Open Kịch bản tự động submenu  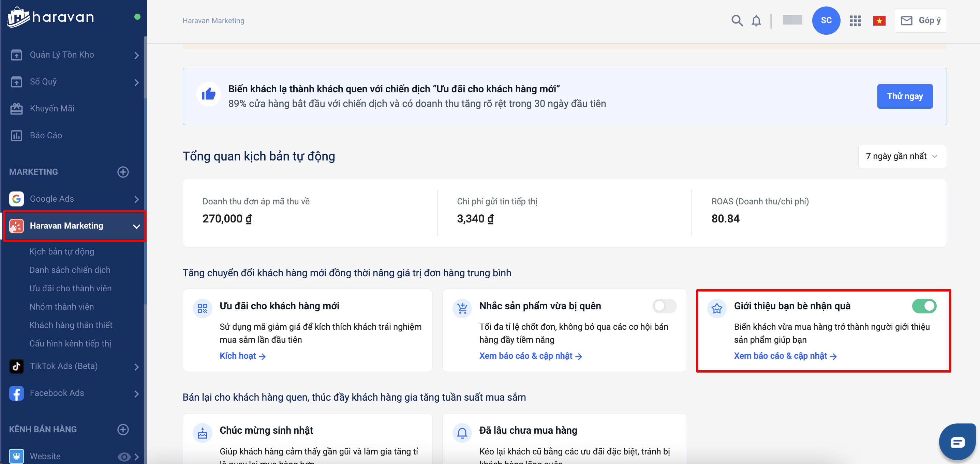pyautogui.click(x=62, y=251)
